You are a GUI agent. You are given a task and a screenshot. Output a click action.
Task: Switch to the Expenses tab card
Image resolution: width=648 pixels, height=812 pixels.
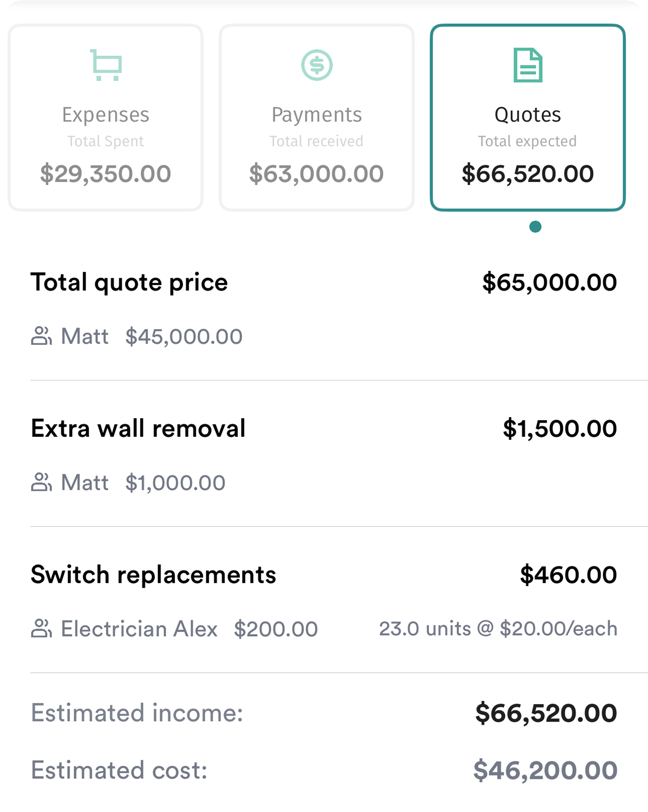click(106, 118)
